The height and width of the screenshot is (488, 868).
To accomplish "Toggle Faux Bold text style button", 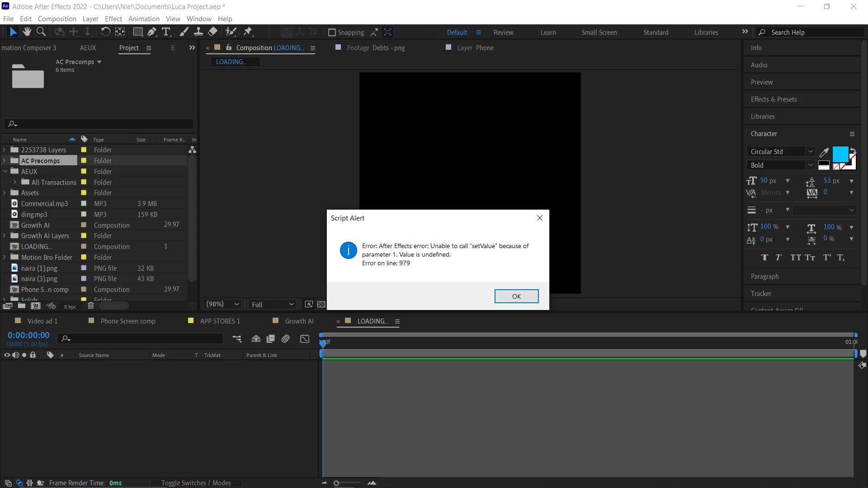I will [764, 258].
